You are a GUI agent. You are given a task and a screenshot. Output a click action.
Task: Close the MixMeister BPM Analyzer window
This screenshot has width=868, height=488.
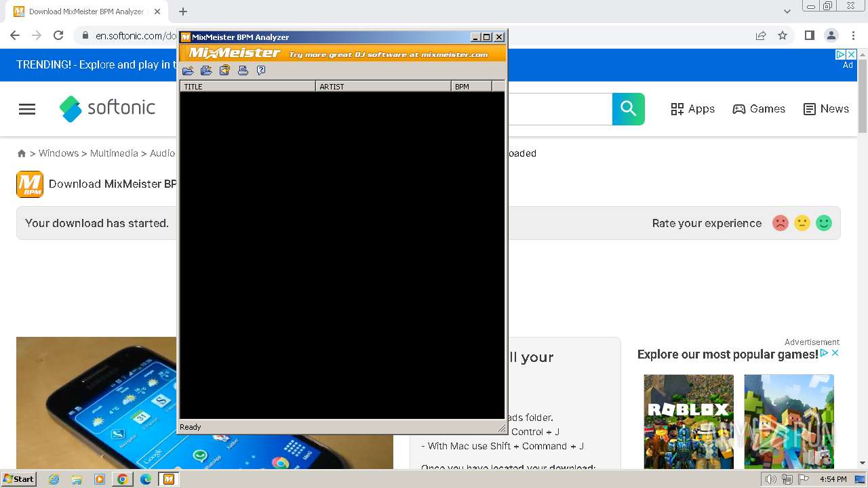tap(500, 37)
